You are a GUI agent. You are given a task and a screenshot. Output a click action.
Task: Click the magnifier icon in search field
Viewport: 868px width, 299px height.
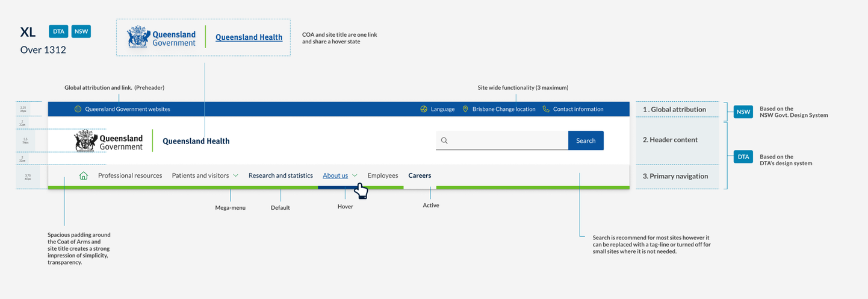444,140
